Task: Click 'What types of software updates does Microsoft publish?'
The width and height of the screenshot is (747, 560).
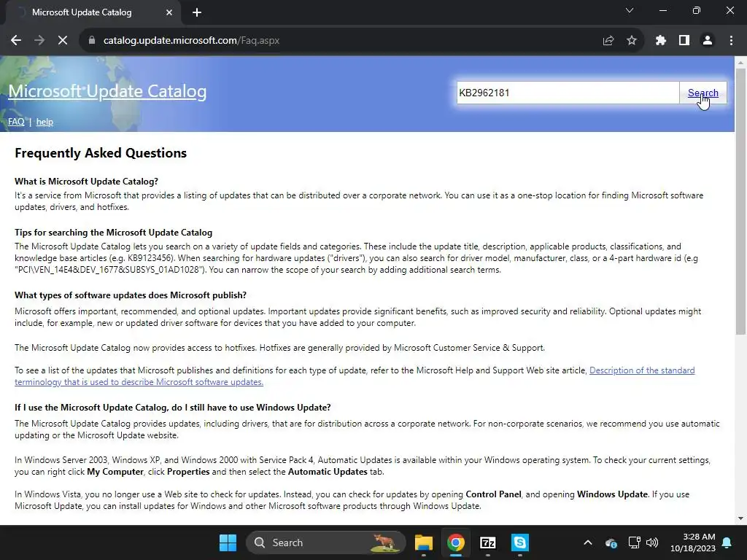Action: click(x=131, y=295)
